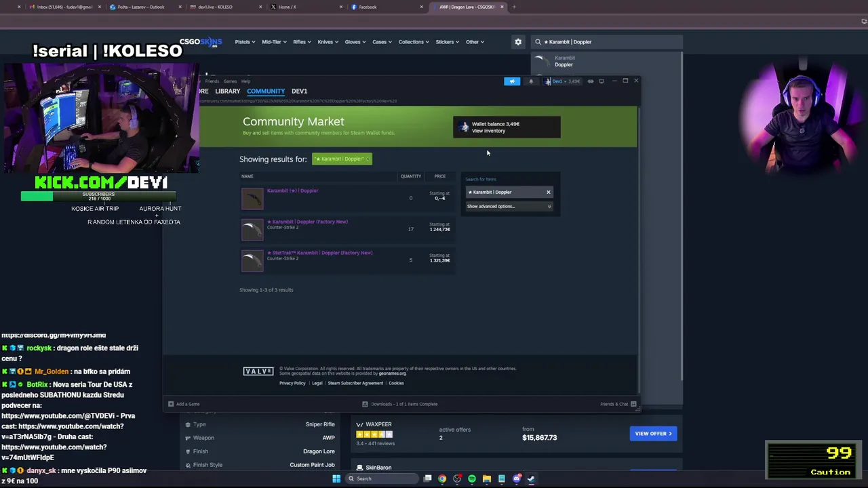Screen dimensions: 868x488
Task: Open Steam LIBRARY tab
Action: click(228, 91)
